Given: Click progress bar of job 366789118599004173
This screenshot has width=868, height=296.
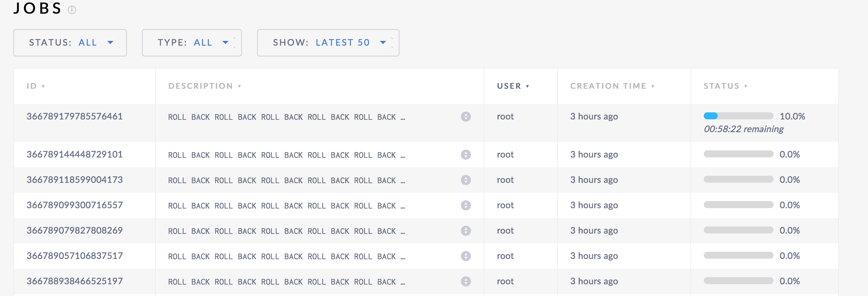Looking at the screenshot, I should click(738, 179).
